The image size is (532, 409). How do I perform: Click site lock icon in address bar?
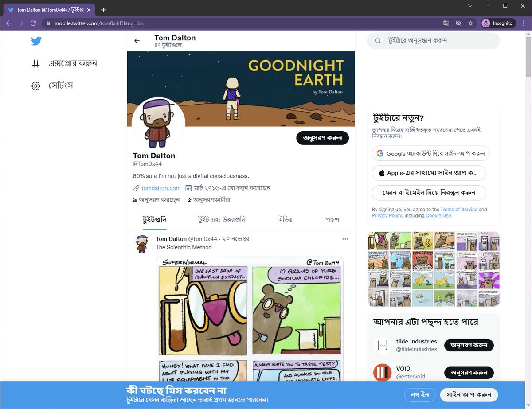click(49, 23)
